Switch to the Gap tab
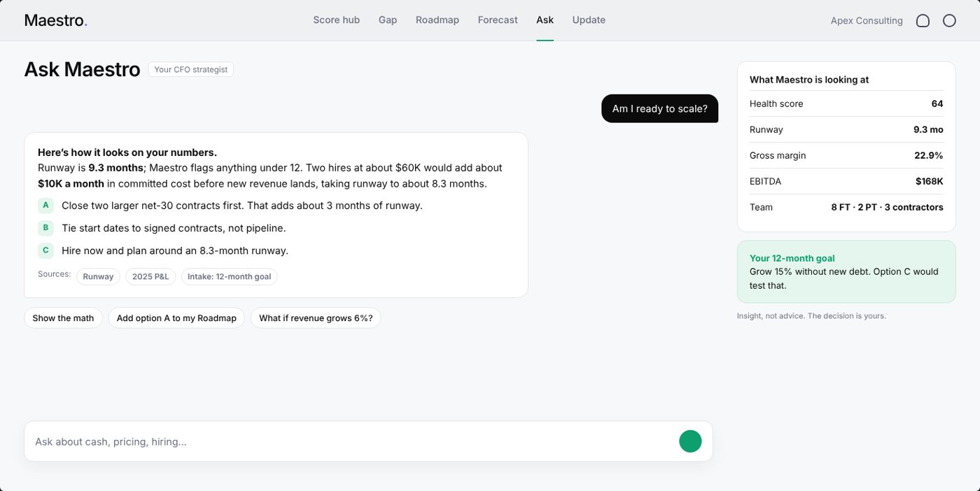Image resolution: width=980 pixels, height=491 pixels. [x=388, y=20]
